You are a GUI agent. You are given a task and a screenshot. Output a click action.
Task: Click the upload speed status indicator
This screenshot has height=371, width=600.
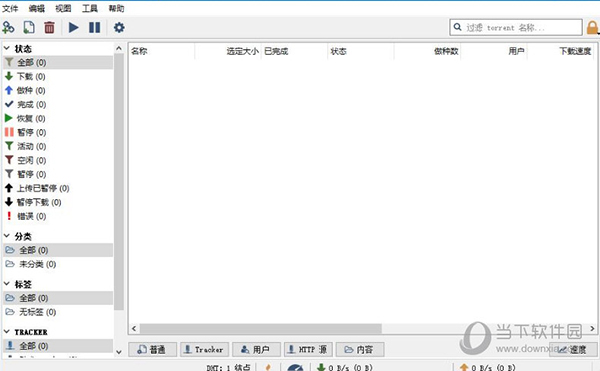[x=488, y=368]
